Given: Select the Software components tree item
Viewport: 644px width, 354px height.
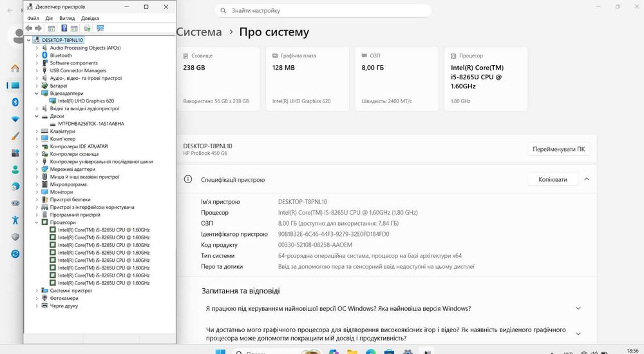Looking at the screenshot, I should [74, 63].
